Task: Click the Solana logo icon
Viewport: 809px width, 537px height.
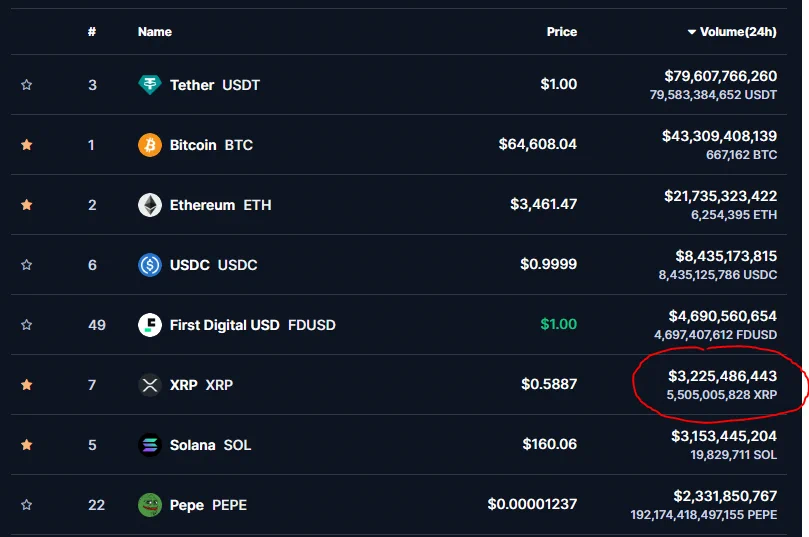Action: (x=150, y=445)
